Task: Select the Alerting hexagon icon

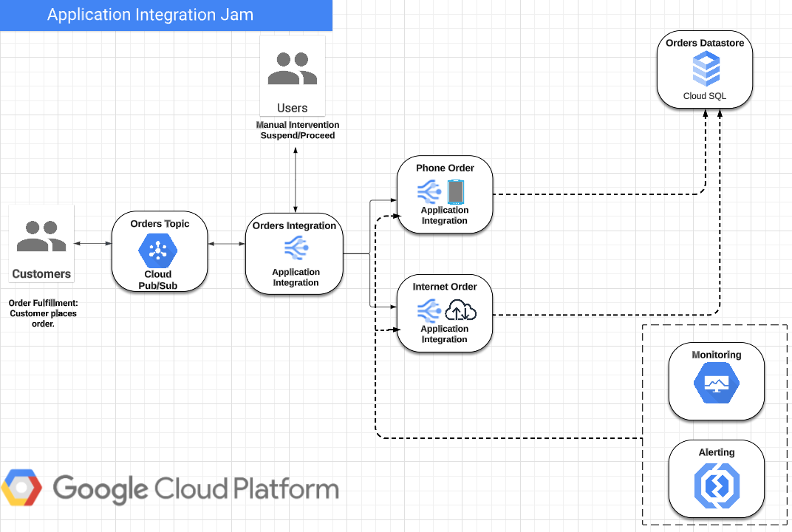Action: (717, 486)
